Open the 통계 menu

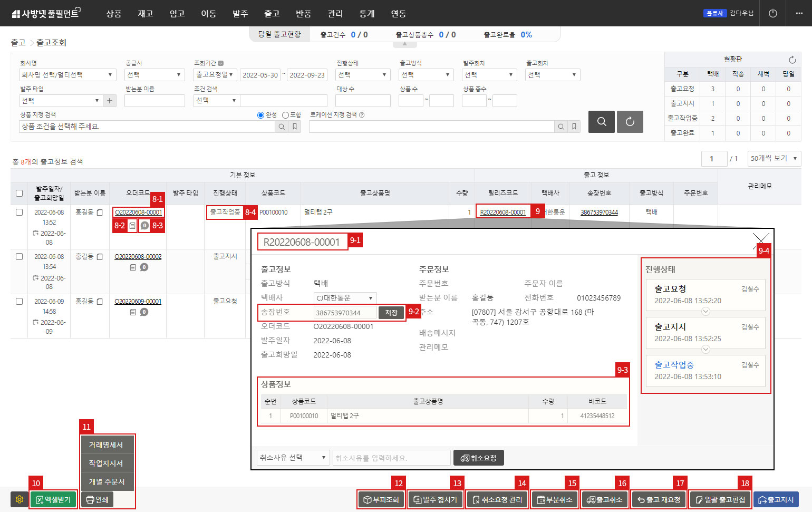click(366, 14)
